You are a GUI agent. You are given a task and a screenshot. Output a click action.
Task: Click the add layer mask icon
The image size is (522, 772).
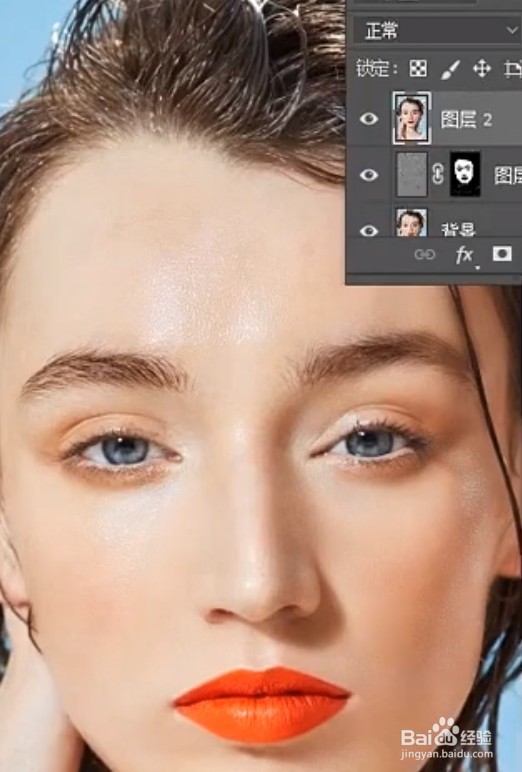pos(502,254)
